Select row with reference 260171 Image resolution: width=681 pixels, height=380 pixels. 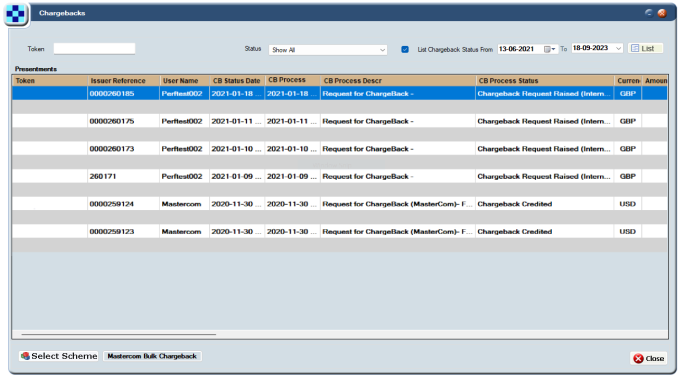(340, 176)
